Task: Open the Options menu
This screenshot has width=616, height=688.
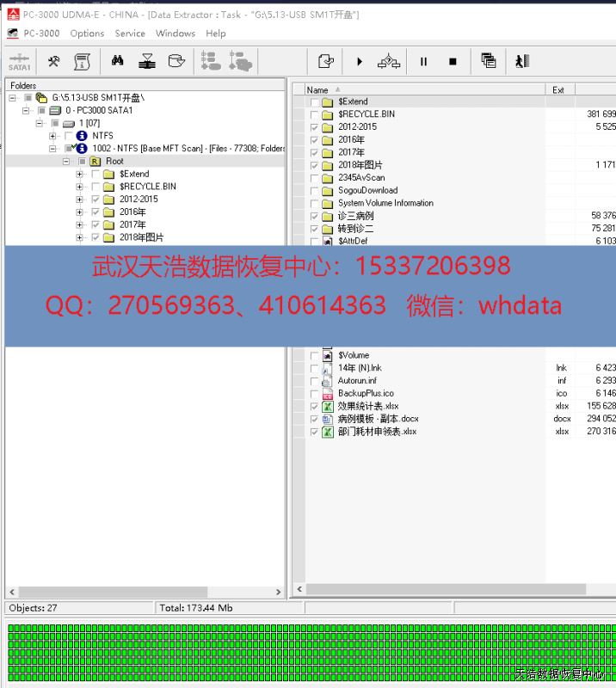Action: click(87, 34)
